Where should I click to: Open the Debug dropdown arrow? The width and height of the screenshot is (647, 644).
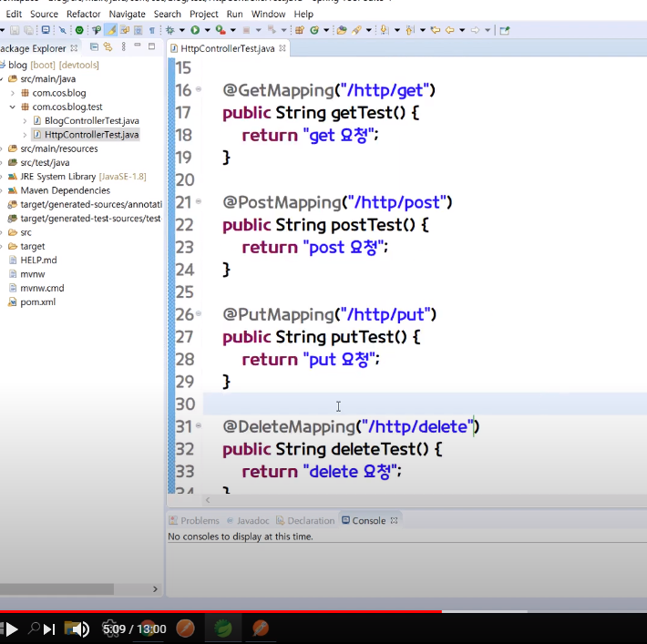coord(182,30)
